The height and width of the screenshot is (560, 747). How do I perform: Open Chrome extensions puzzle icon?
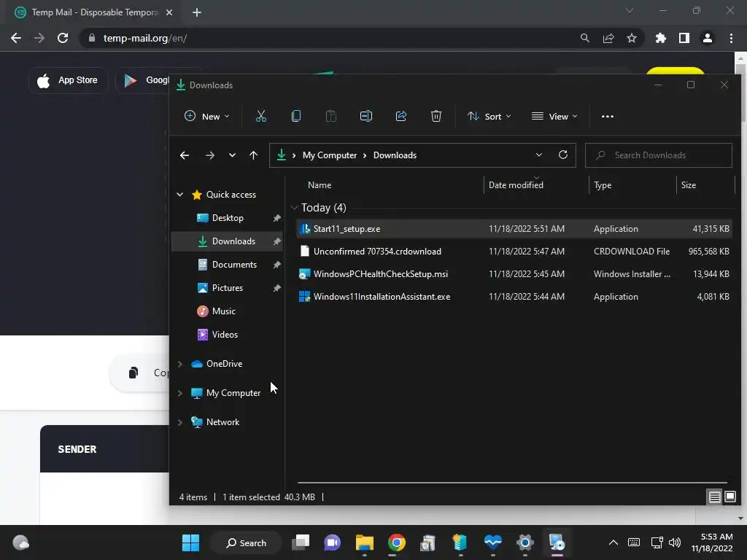661,38
